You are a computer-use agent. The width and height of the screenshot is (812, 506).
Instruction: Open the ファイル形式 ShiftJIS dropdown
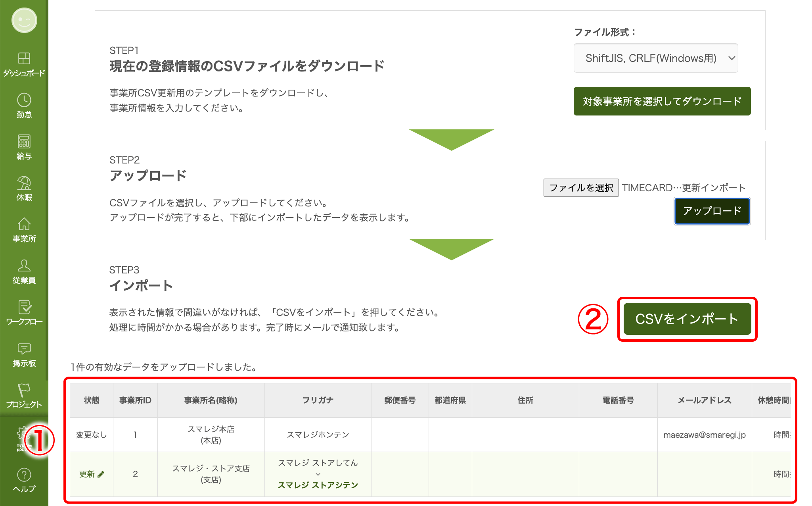[656, 58]
